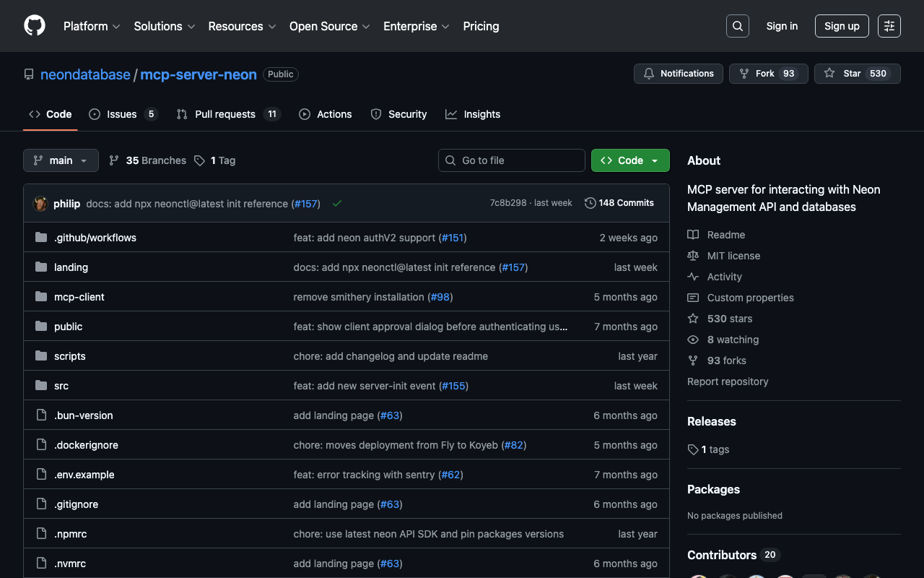
Task: Click the Sign up button
Action: [842, 26]
